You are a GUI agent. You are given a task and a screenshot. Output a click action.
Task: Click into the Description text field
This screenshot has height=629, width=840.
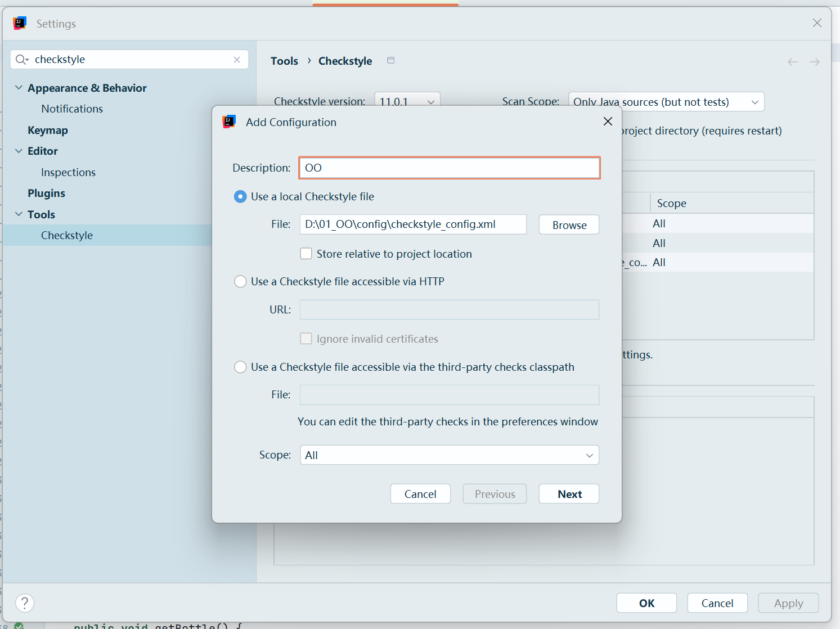449,168
